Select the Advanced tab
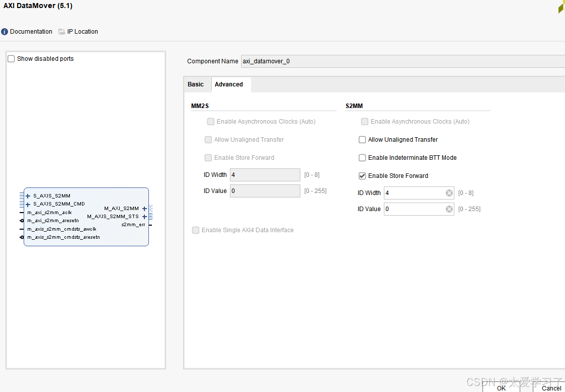Viewport: 565px width, 392px height. 229,84
